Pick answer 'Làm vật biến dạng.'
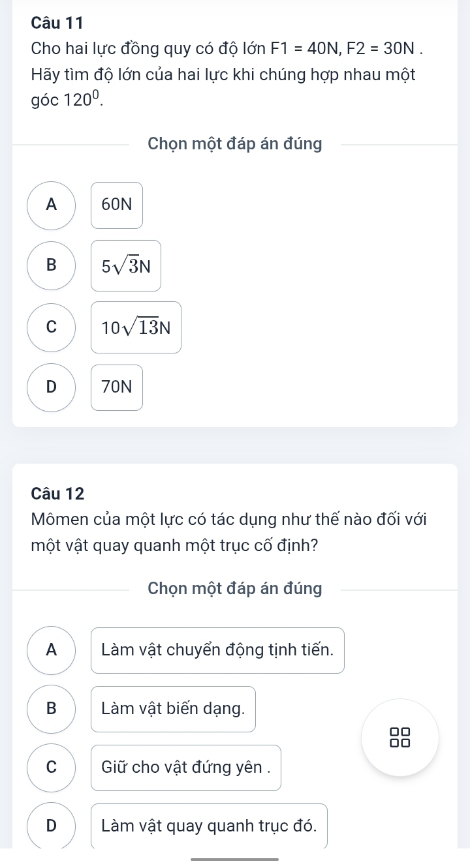 point(173,709)
